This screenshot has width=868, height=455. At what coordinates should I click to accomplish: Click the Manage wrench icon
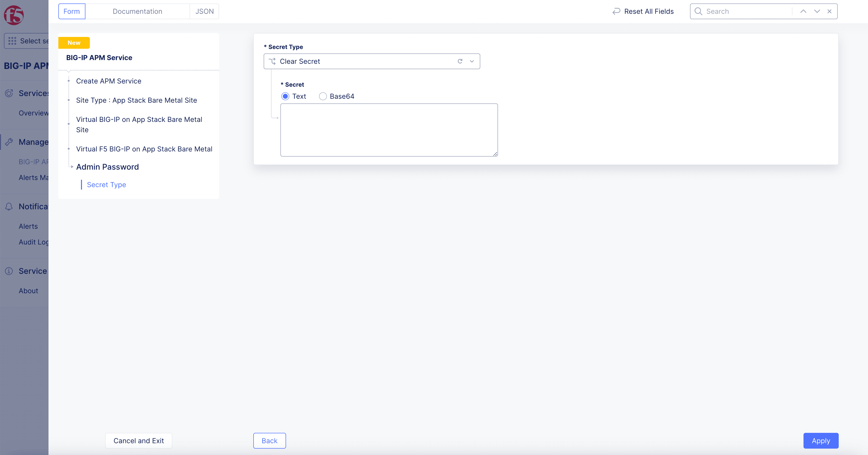9,142
